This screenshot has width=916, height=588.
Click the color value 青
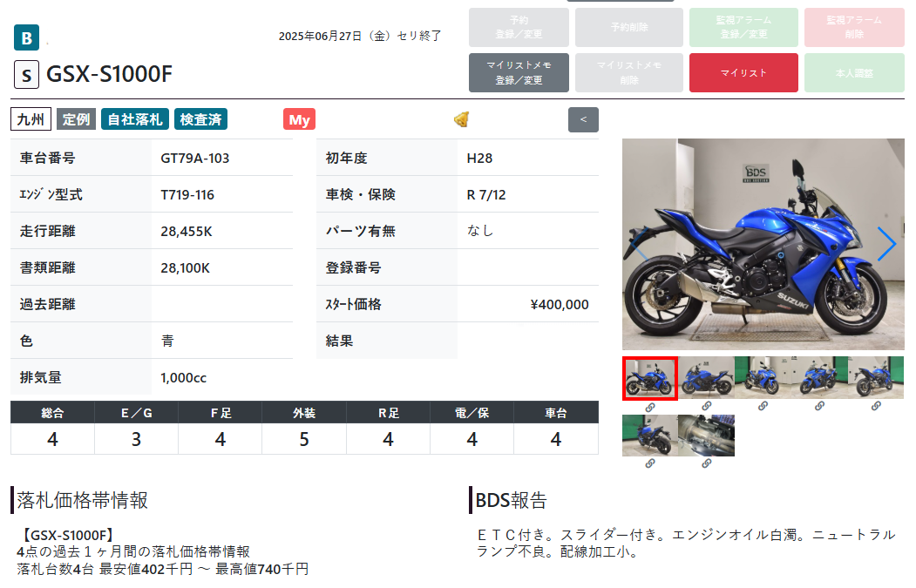pyautogui.click(x=167, y=341)
